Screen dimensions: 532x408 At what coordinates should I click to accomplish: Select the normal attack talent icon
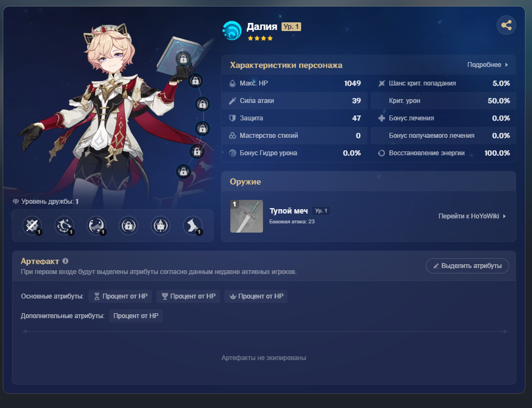[32, 226]
